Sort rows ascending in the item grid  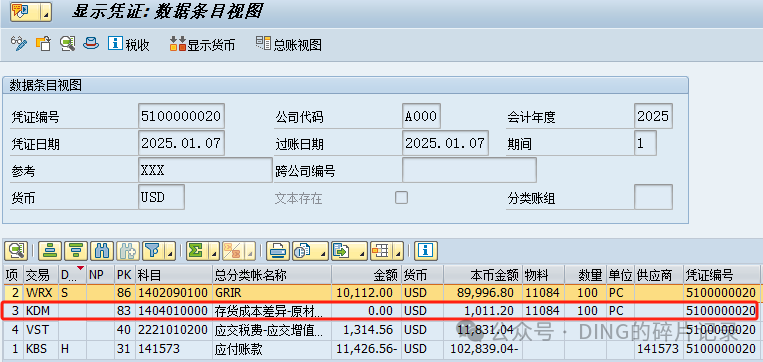click(x=49, y=251)
